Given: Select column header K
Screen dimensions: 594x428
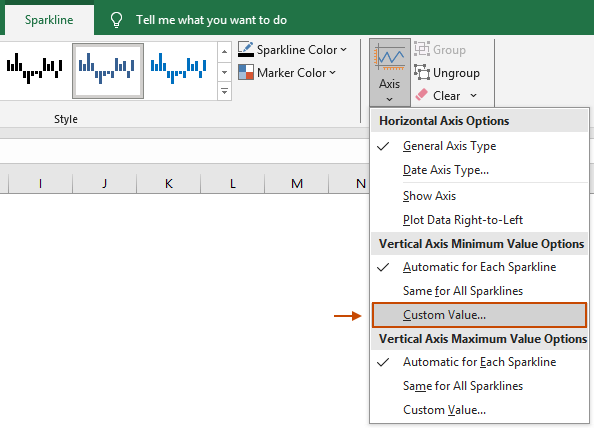Looking at the screenshot, I should [x=169, y=183].
